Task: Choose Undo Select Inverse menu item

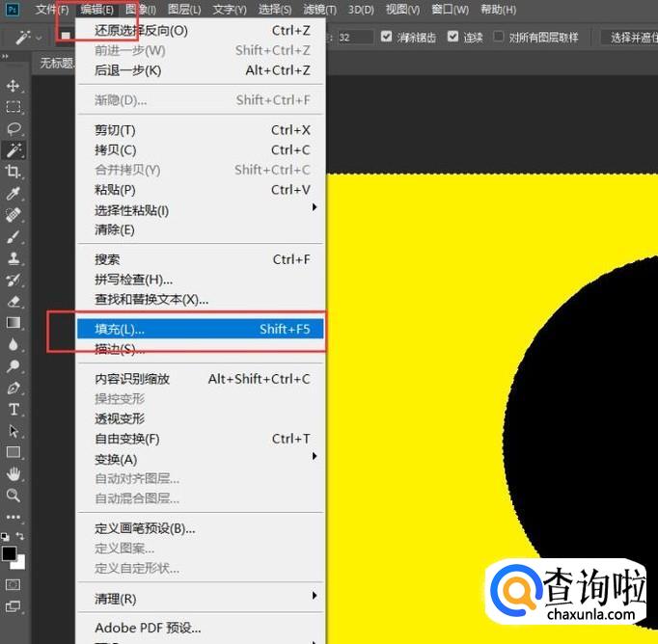Action: click(200, 31)
